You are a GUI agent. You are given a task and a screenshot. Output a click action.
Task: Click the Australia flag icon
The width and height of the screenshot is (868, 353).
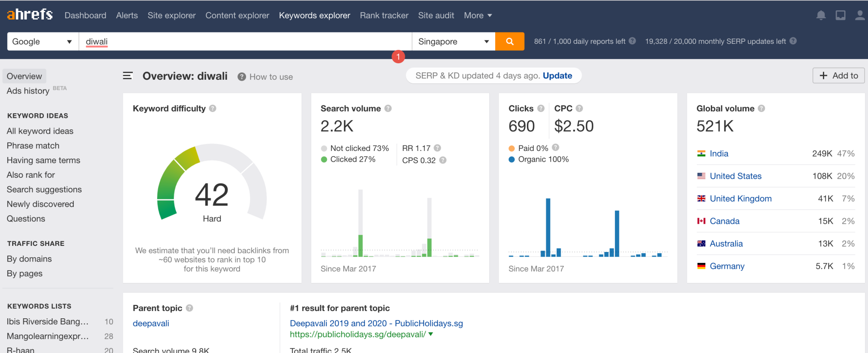tap(701, 244)
